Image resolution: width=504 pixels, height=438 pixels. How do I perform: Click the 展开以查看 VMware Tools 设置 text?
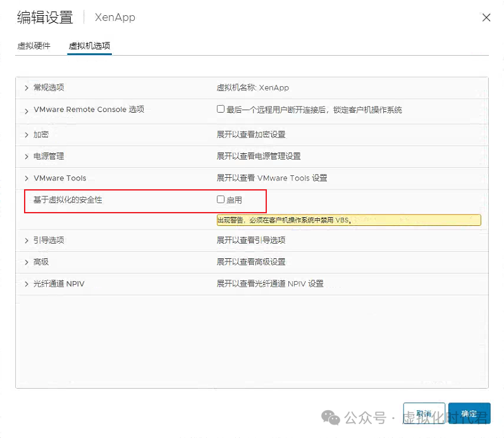click(x=272, y=178)
